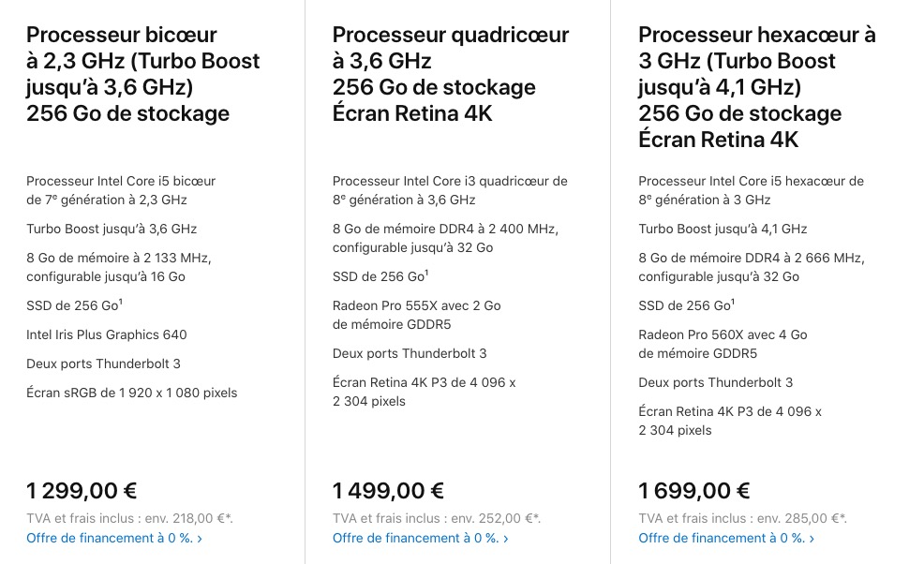Click chevron after middle financing offer

tap(506, 539)
